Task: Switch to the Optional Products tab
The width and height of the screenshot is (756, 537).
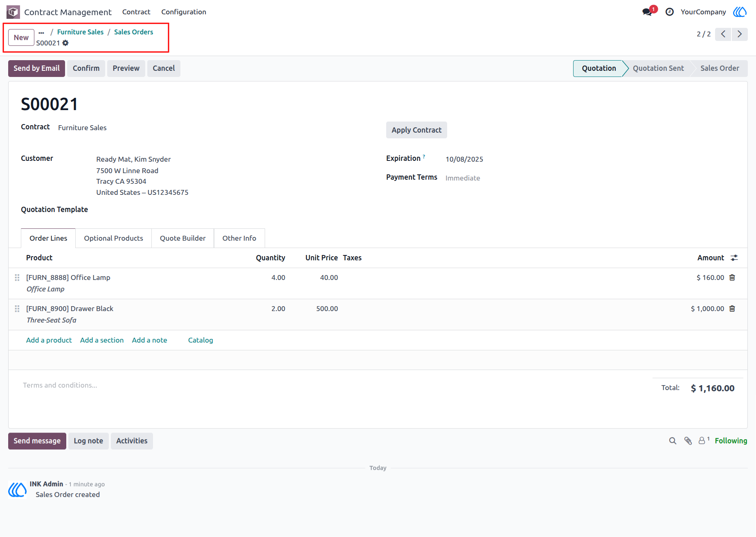Action: (x=113, y=238)
